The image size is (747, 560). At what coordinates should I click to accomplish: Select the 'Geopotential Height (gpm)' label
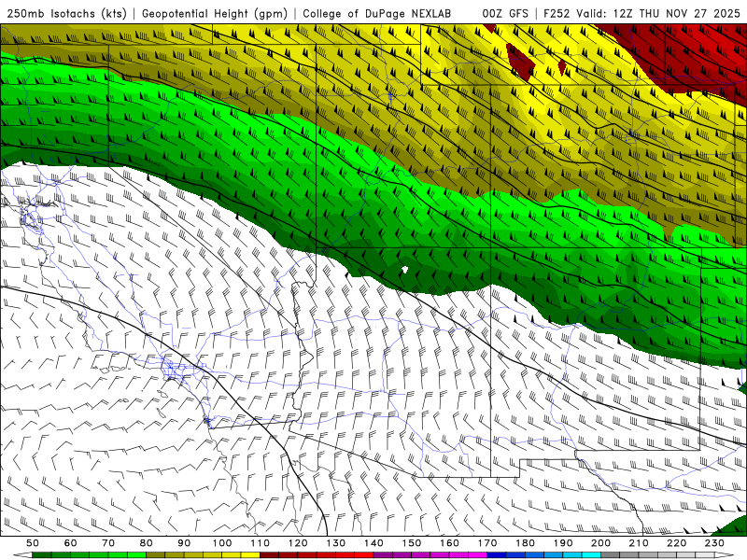tap(215, 13)
